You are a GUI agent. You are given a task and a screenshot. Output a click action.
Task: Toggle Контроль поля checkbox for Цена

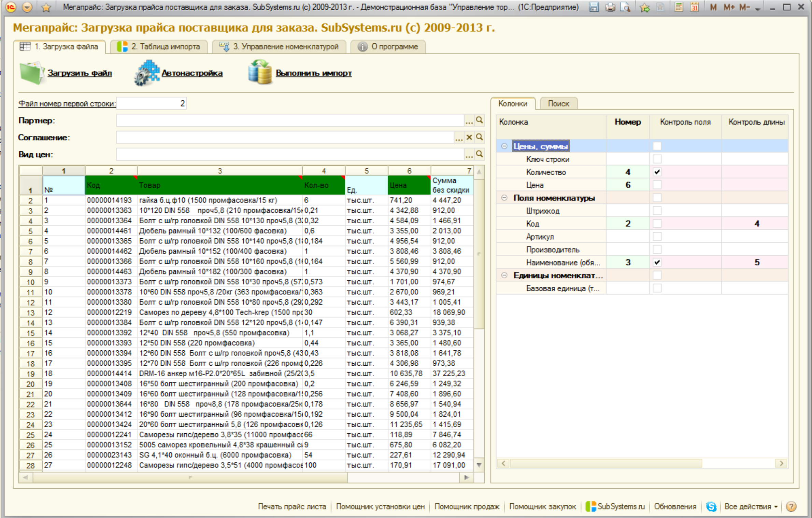click(x=657, y=185)
